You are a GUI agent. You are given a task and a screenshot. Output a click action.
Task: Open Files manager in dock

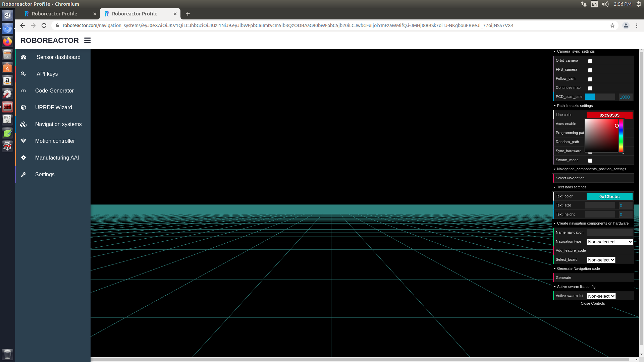7,55
